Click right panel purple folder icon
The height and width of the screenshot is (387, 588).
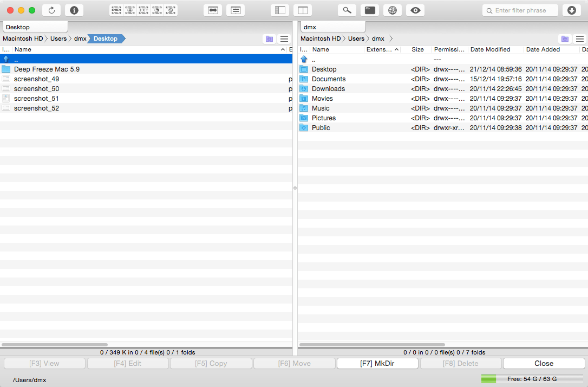(565, 38)
